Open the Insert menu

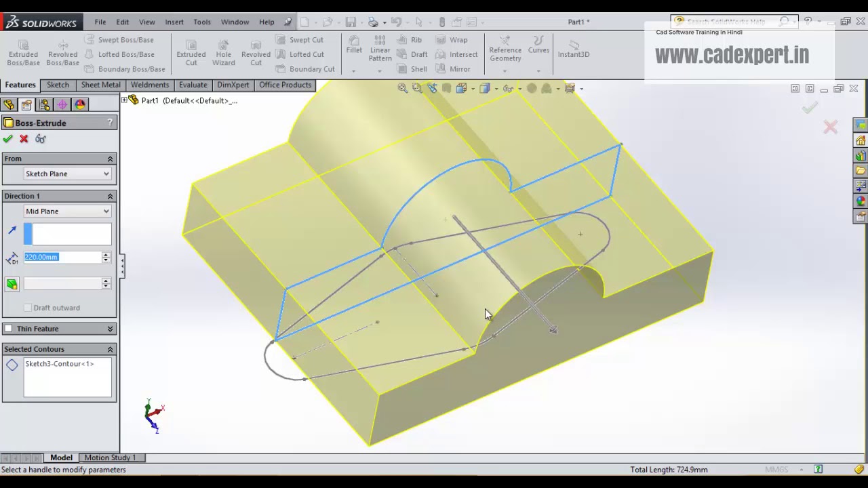[174, 22]
